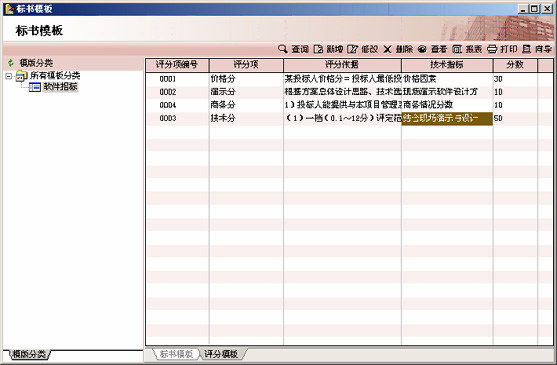The image size is (557, 365).
Task: Click the 打印 print toolbar button
Action: click(x=502, y=49)
